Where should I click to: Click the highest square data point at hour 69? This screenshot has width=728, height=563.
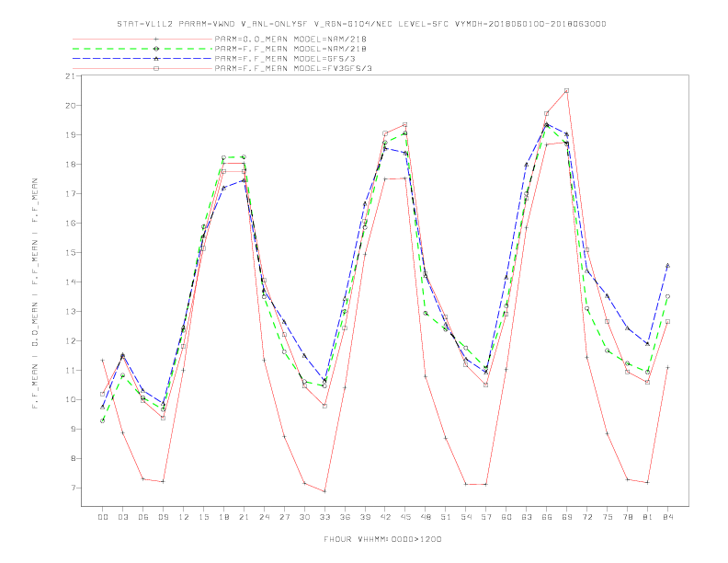coord(567,90)
